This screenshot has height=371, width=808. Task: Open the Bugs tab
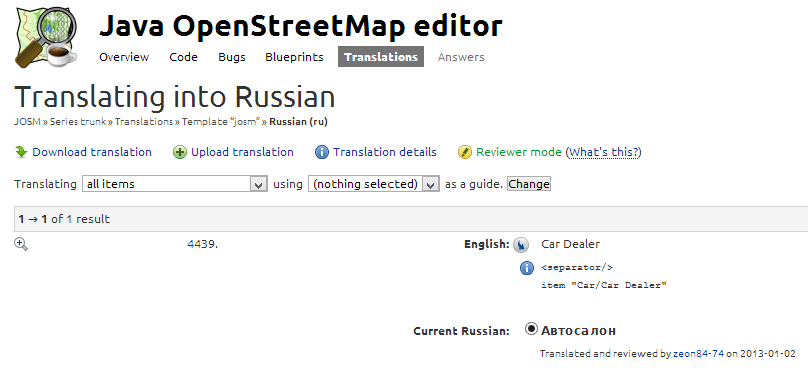coord(232,57)
